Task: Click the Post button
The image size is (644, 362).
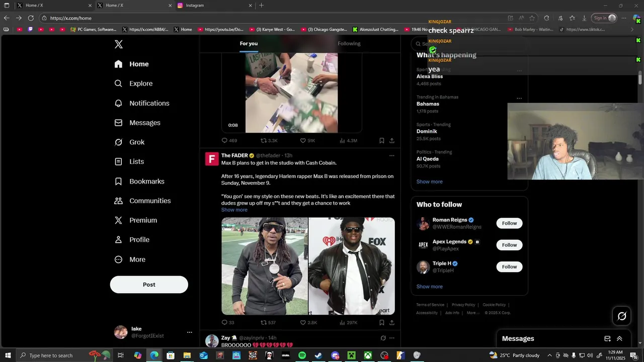Action: (x=149, y=285)
